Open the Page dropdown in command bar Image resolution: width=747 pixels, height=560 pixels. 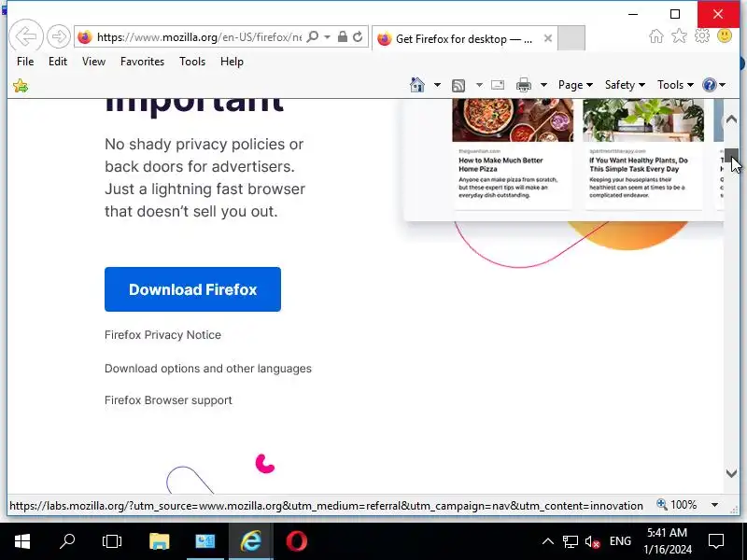(575, 85)
